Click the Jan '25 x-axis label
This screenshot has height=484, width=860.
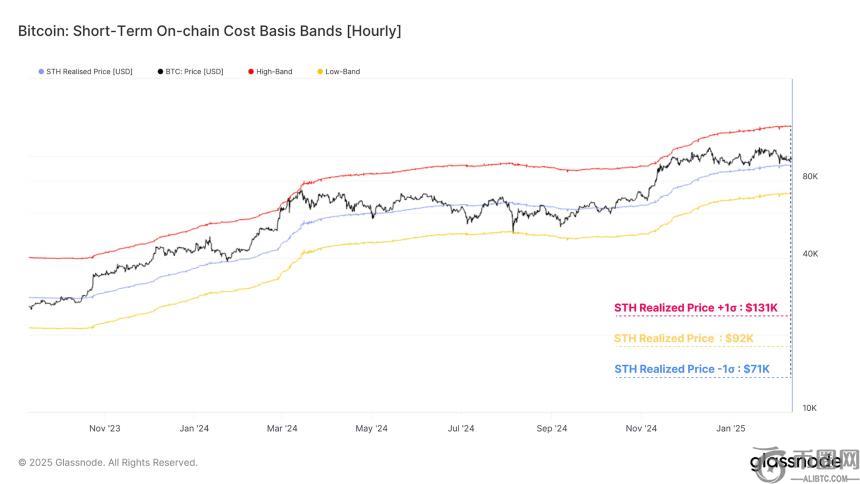point(731,428)
